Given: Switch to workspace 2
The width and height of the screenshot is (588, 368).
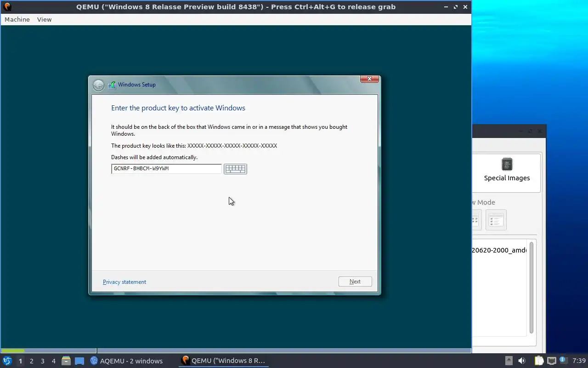Looking at the screenshot, I should 31,361.
